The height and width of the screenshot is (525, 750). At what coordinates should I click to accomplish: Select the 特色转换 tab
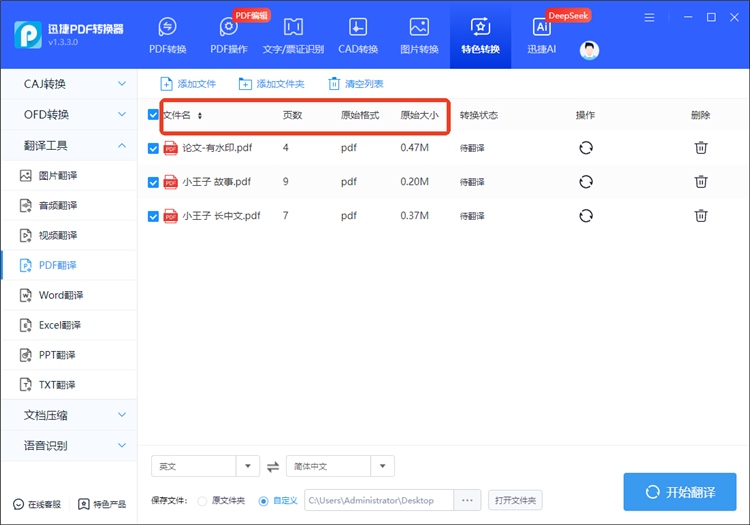480,35
